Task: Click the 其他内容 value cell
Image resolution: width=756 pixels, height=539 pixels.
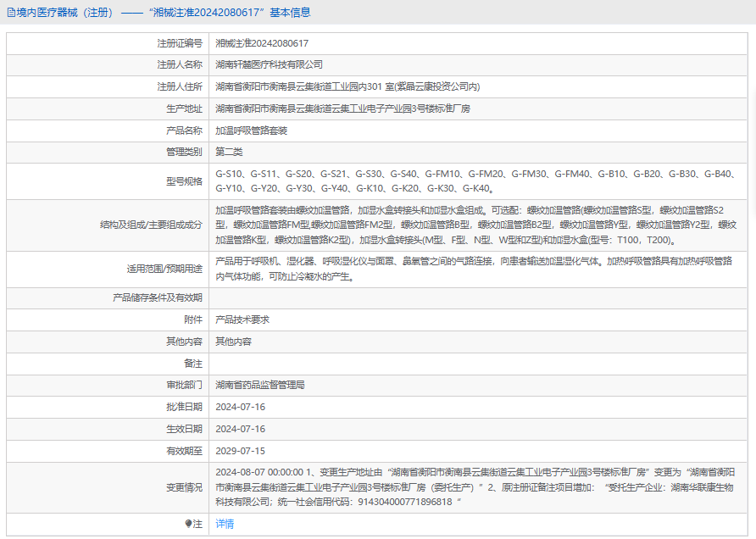Action: 233,342
